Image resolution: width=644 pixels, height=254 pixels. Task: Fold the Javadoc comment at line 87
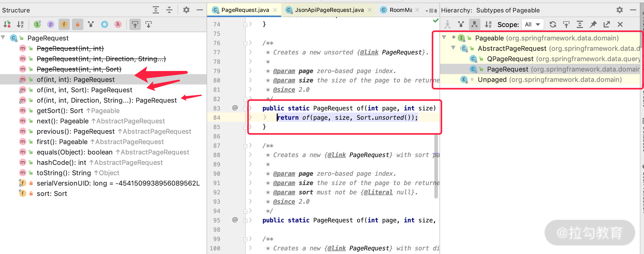click(x=245, y=146)
